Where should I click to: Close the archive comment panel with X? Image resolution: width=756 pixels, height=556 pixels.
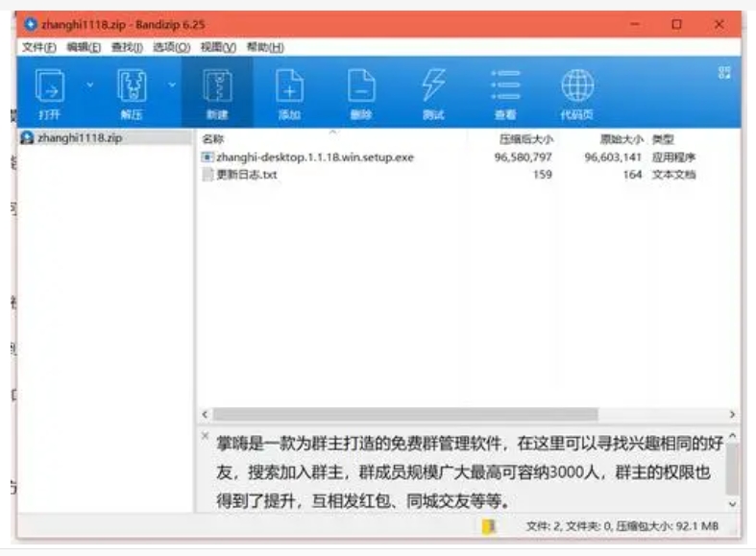pyautogui.click(x=205, y=436)
